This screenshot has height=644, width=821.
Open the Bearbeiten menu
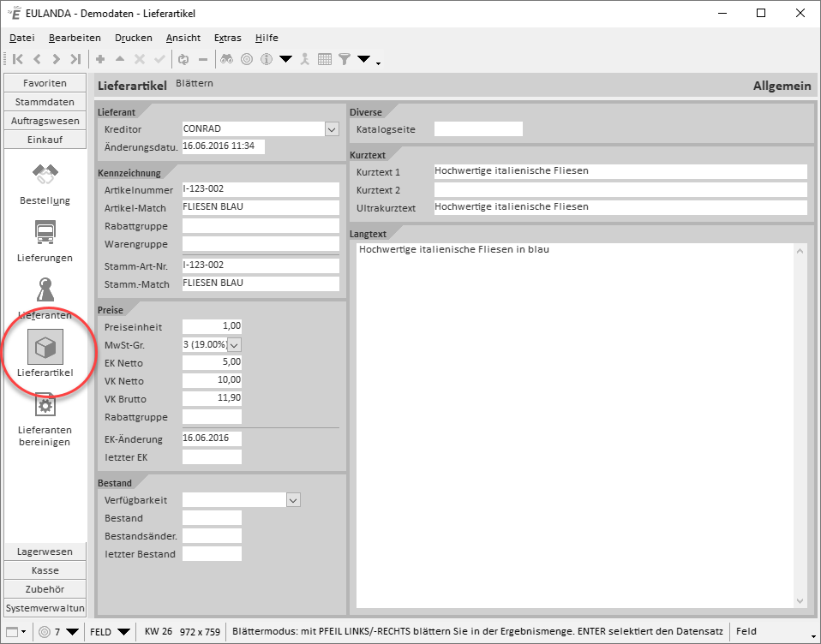tap(75, 38)
